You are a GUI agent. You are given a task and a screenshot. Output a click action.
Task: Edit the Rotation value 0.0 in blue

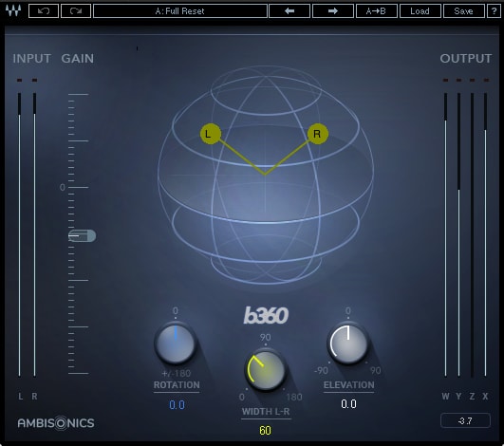[x=177, y=405]
